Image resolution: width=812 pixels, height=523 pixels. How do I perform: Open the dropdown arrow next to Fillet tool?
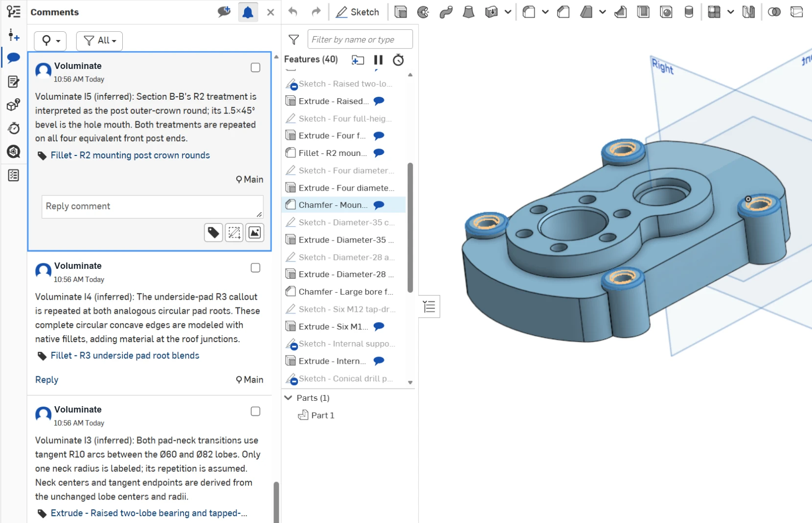pyautogui.click(x=545, y=12)
